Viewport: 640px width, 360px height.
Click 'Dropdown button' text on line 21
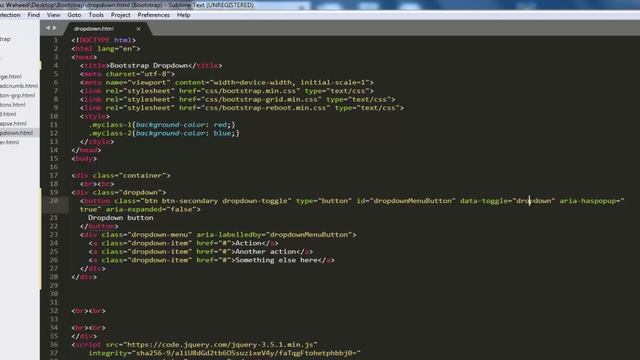(x=121, y=218)
